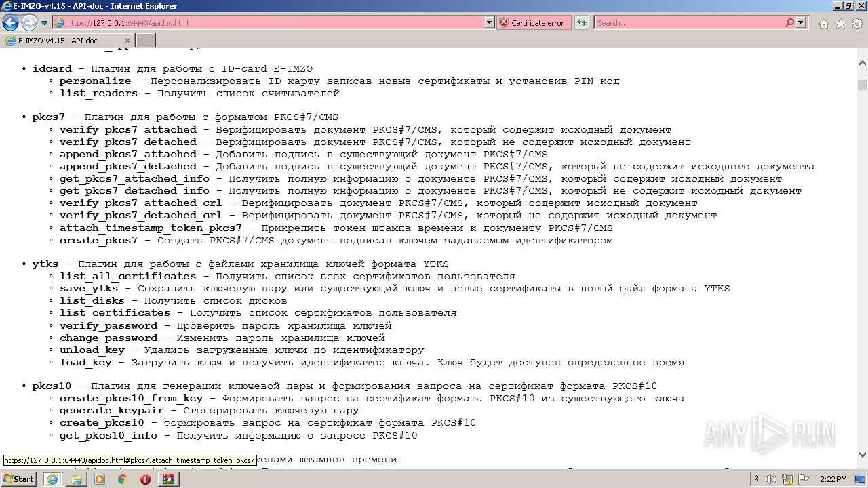Image resolution: width=868 pixels, height=488 pixels.
Task: Click the 2:22 PM system clock
Action: pyautogui.click(x=832, y=479)
